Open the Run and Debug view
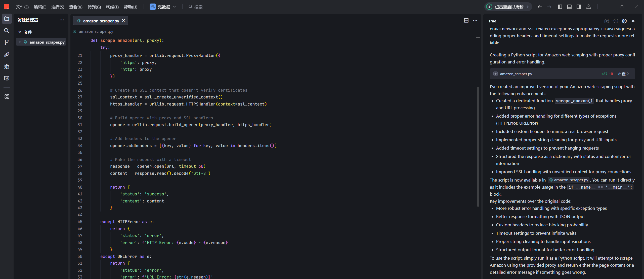 [x=7, y=66]
